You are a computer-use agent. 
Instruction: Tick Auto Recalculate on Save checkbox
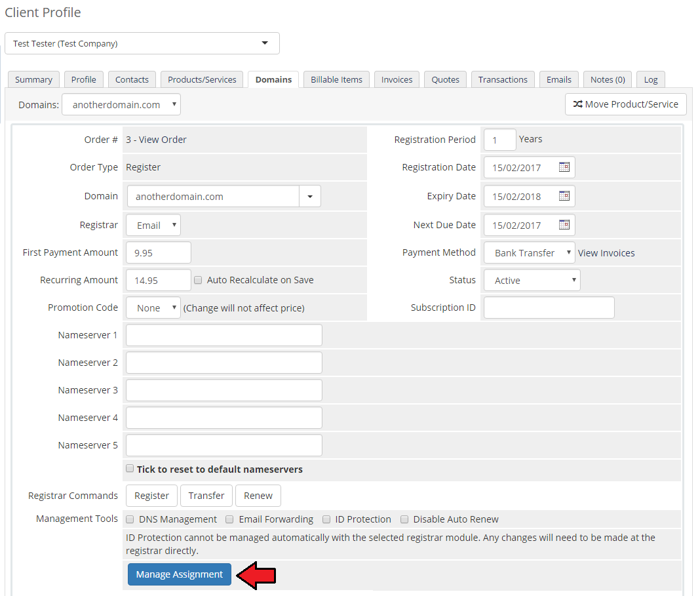[198, 280]
